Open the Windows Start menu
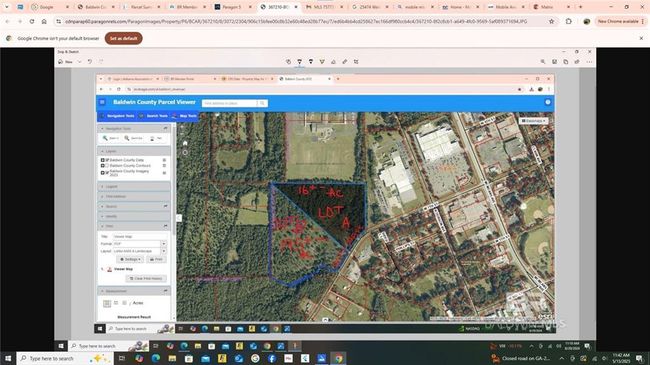 pos(8,358)
